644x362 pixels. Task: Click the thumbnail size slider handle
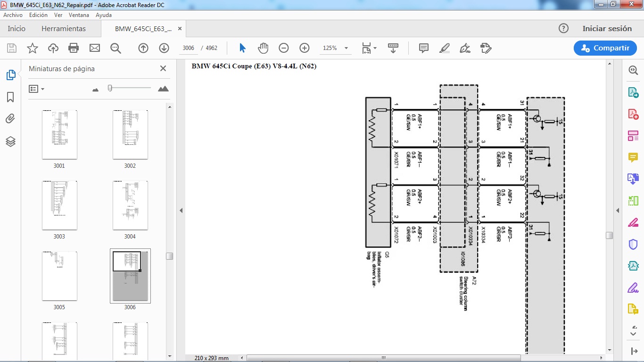click(110, 88)
